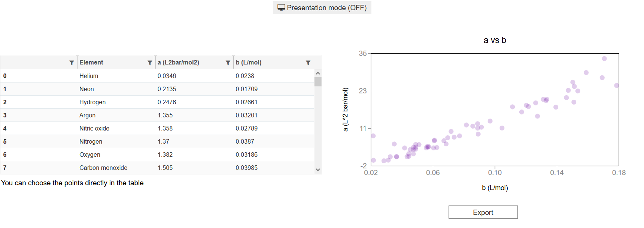The height and width of the screenshot is (228, 644).
Task: Sort by the b (L/mol) header
Action: (x=249, y=63)
